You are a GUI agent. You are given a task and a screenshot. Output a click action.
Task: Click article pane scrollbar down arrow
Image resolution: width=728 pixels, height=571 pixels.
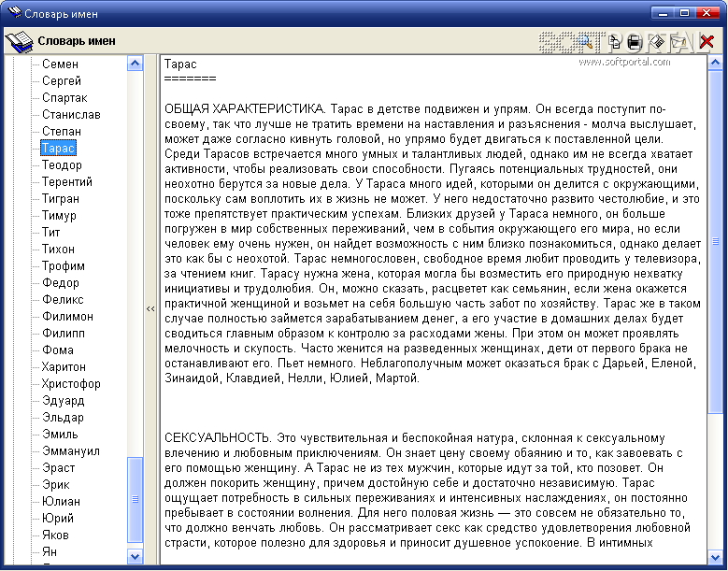point(715,556)
